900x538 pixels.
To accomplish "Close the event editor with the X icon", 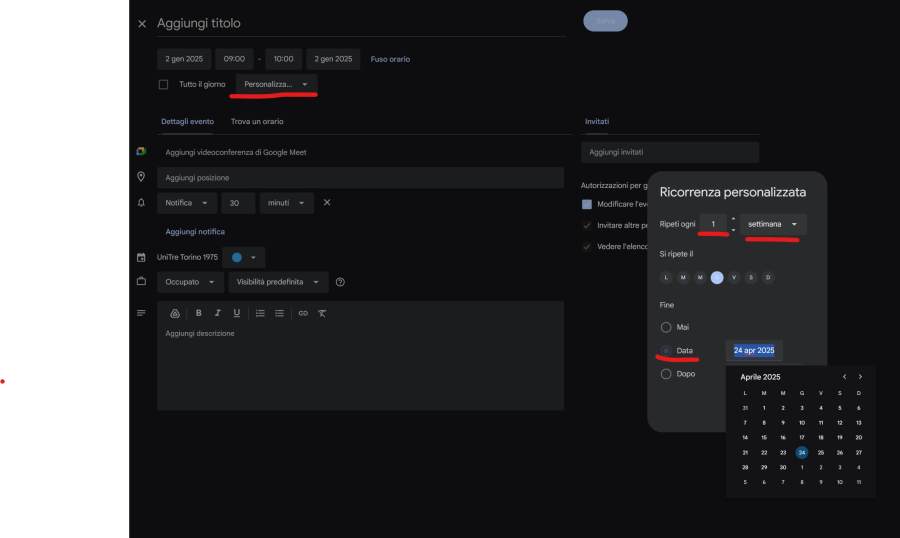I will (142, 23).
